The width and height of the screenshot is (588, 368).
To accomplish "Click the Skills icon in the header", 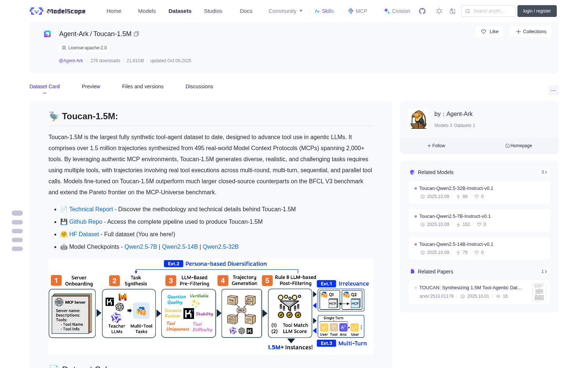I will coord(317,11).
